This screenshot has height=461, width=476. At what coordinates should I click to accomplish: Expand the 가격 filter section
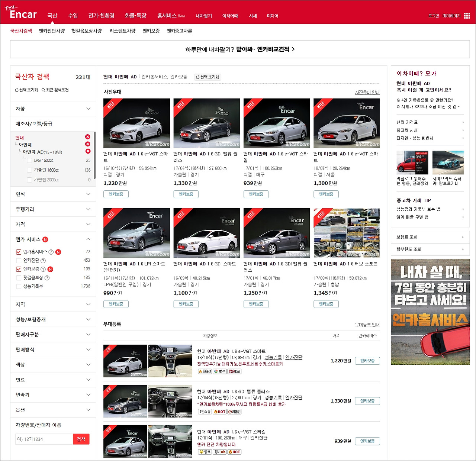tap(53, 224)
